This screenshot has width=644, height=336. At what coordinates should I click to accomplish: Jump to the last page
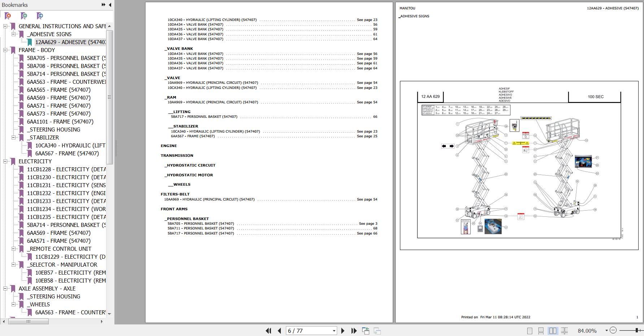click(354, 331)
